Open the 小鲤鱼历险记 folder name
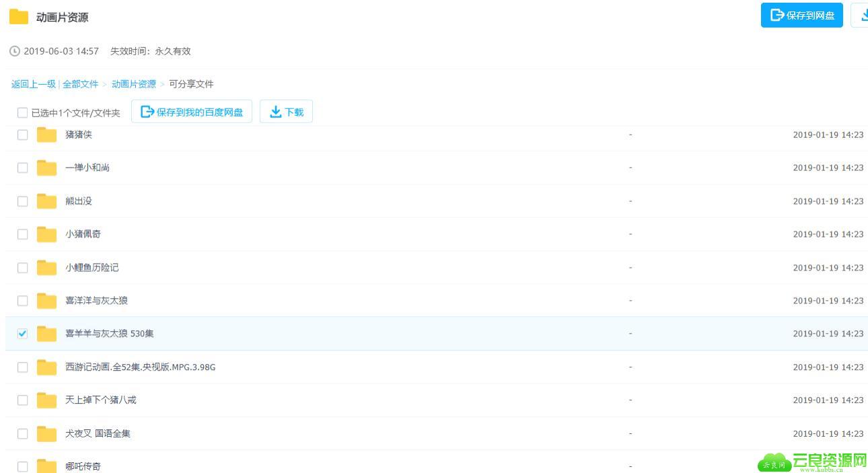The height and width of the screenshot is (473, 868). (92, 268)
